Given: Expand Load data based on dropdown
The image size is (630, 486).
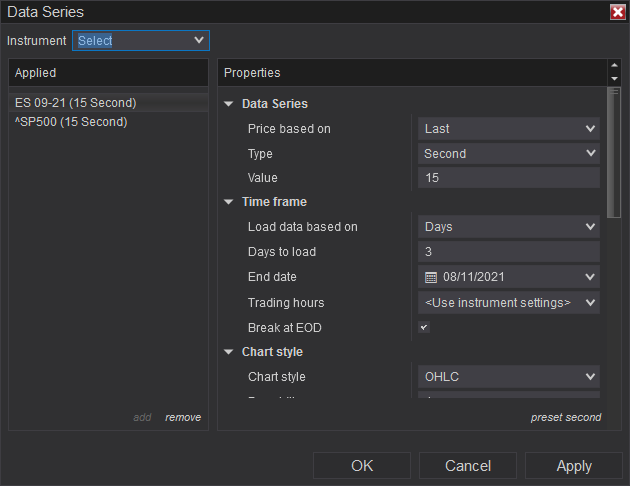Looking at the screenshot, I should coord(509,226).
